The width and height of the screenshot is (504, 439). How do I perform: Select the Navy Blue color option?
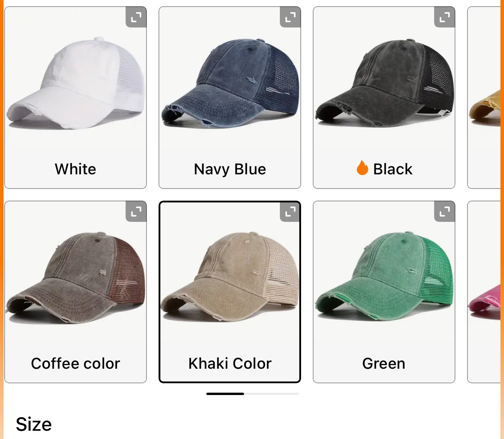230,97
